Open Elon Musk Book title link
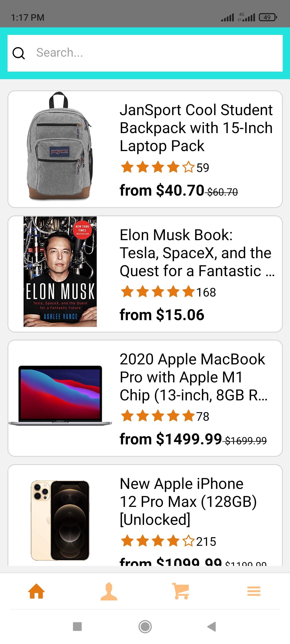Screen dimensions: 290x644 [x=197, y=253]
